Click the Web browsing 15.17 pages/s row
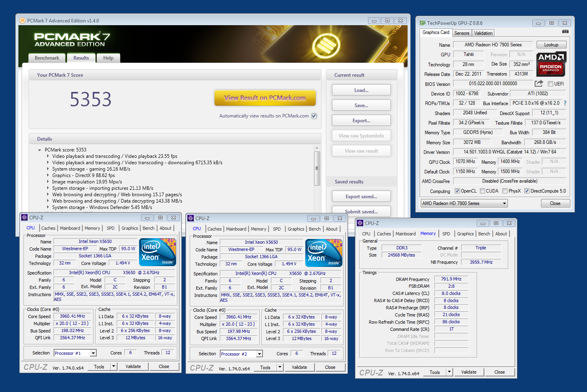 pyautogui.click(x=117, y=195)
